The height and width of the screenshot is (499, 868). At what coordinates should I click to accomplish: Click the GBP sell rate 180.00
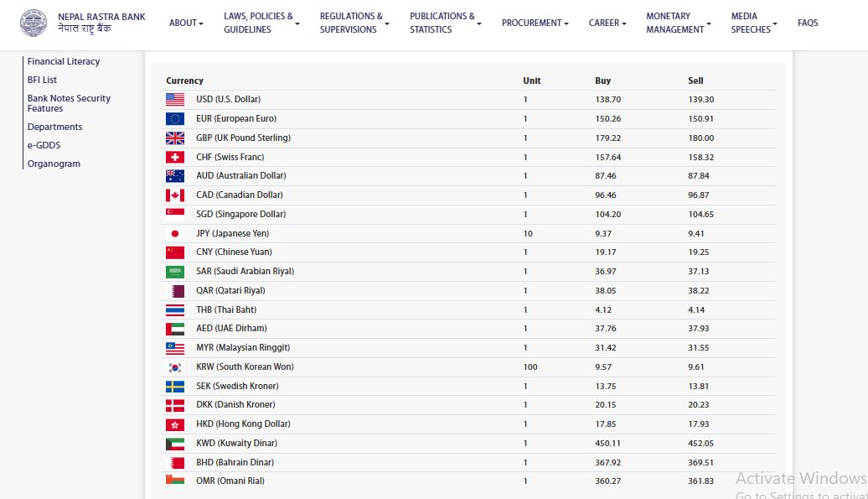coord(700,138)
